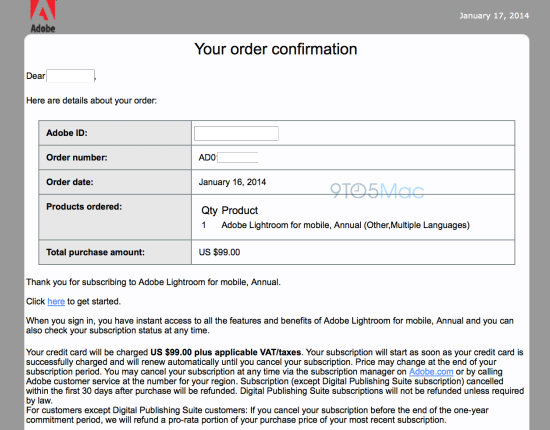
Task: Click the 'Adobe ID:' row label
Action: tap(67, 133)
